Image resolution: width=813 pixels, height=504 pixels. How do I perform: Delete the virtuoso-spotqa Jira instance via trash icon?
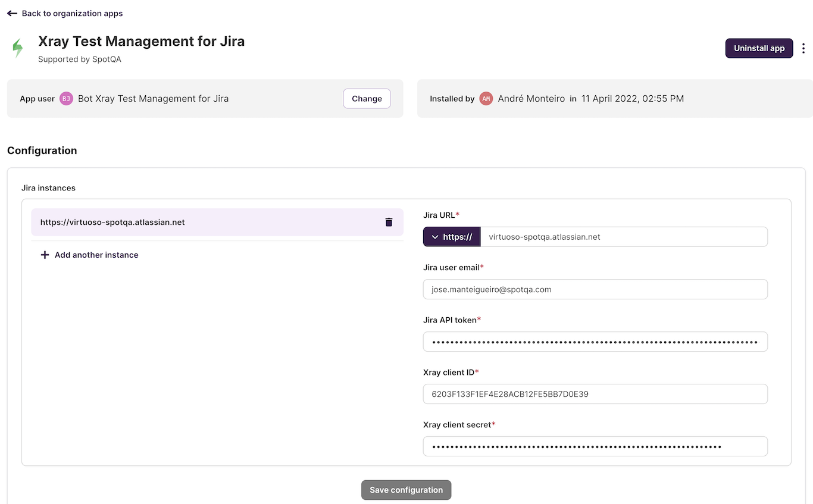pyautogui.click(x=389, y=222)
